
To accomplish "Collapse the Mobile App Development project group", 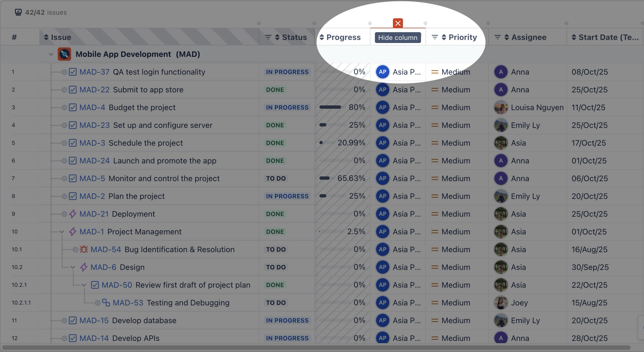I will click(51, 54).
